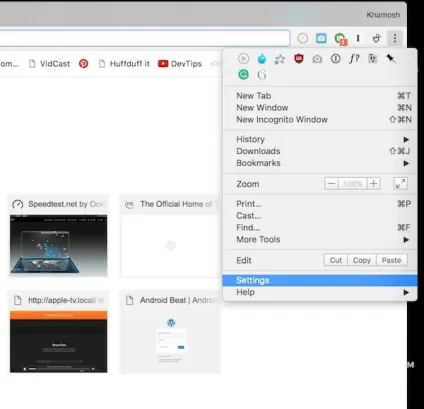Decrease zoom with the minus button
The width and height of the screenshot is (424, 409).
(x=331, y=184)
